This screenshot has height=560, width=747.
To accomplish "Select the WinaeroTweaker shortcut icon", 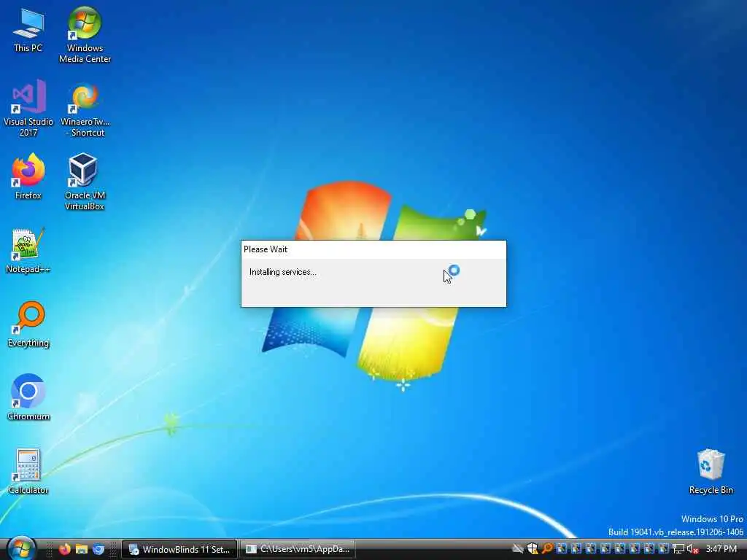I will coord(85,109).
